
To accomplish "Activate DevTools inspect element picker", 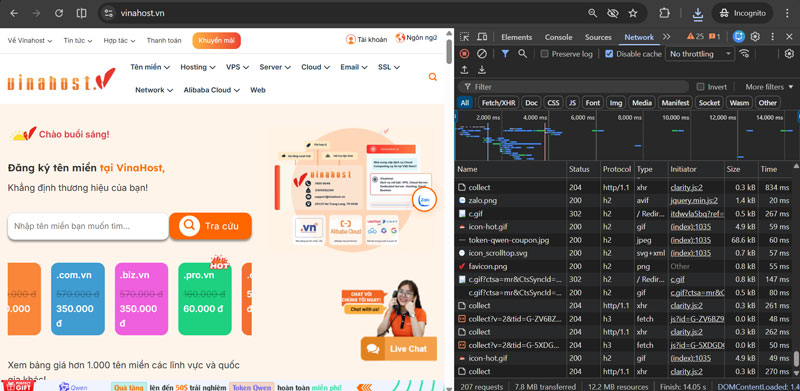I will tap(464, 37).
